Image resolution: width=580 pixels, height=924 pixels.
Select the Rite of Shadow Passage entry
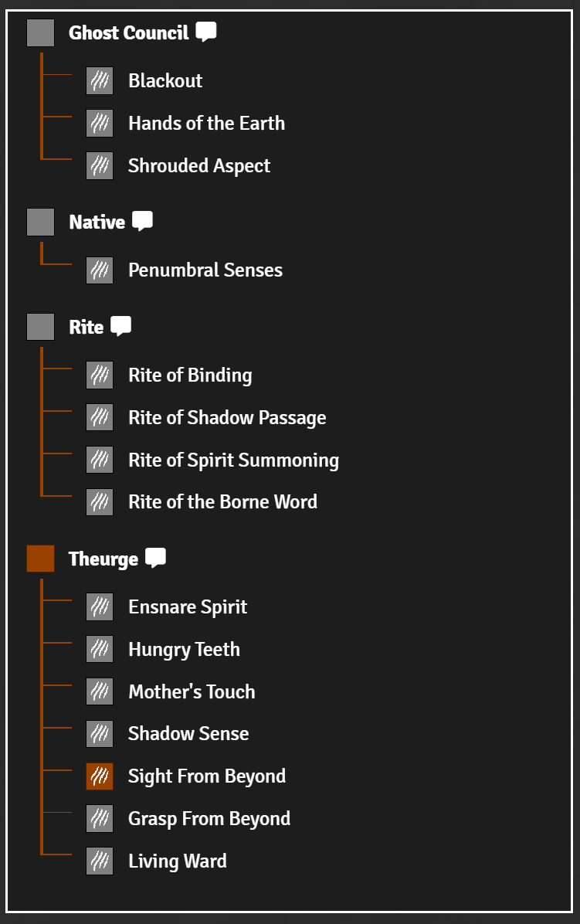pyautogui.click(x=227, y=418)
